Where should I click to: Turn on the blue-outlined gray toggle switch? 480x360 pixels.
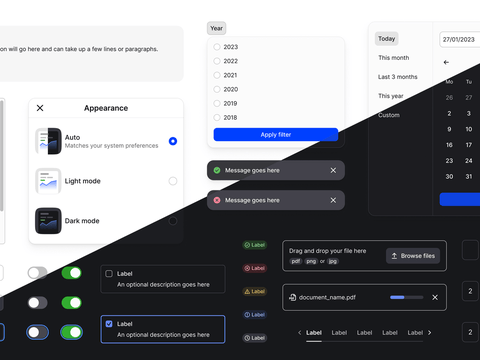pyautogui.click(x=38, y=332)
